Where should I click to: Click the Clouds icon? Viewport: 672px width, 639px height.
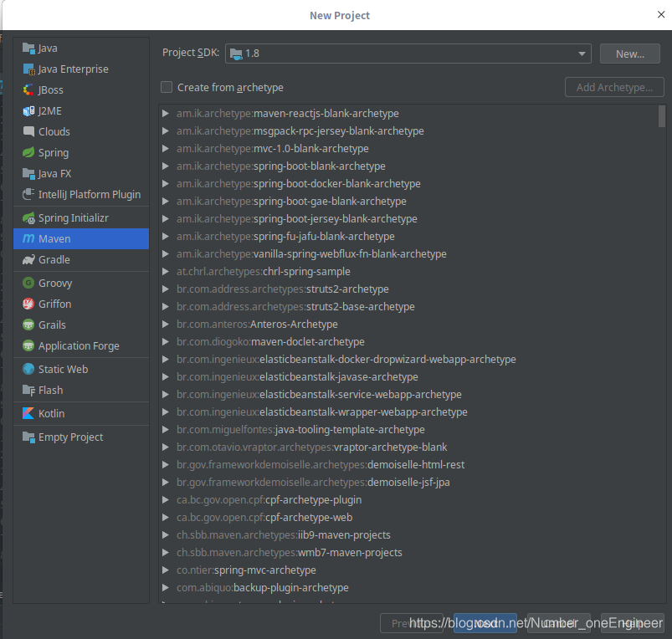28,131
